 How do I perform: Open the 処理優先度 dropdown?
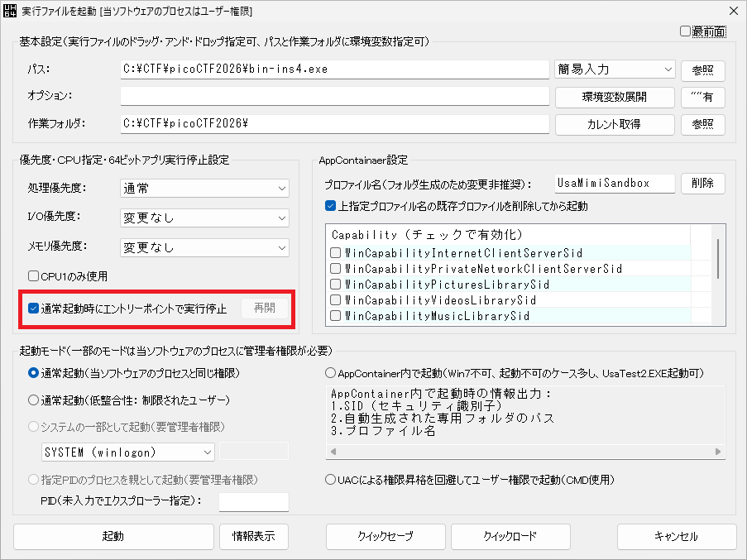tap(204, 189)
